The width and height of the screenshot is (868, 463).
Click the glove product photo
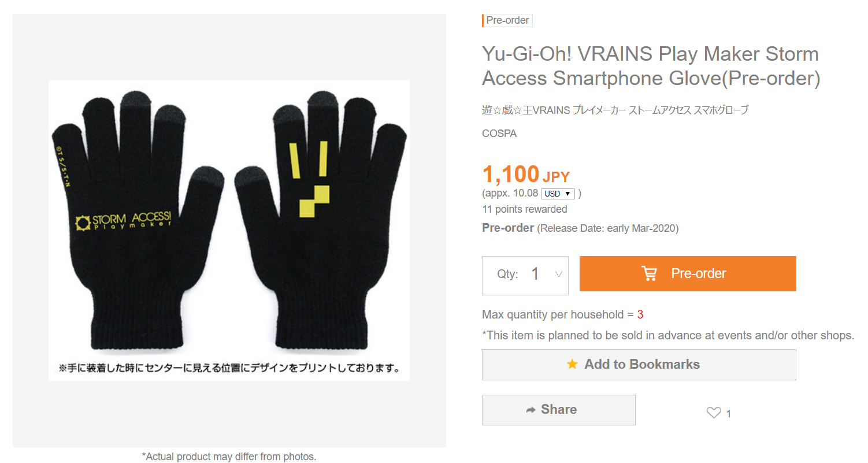pyautogui.click(x=229, y=230)
